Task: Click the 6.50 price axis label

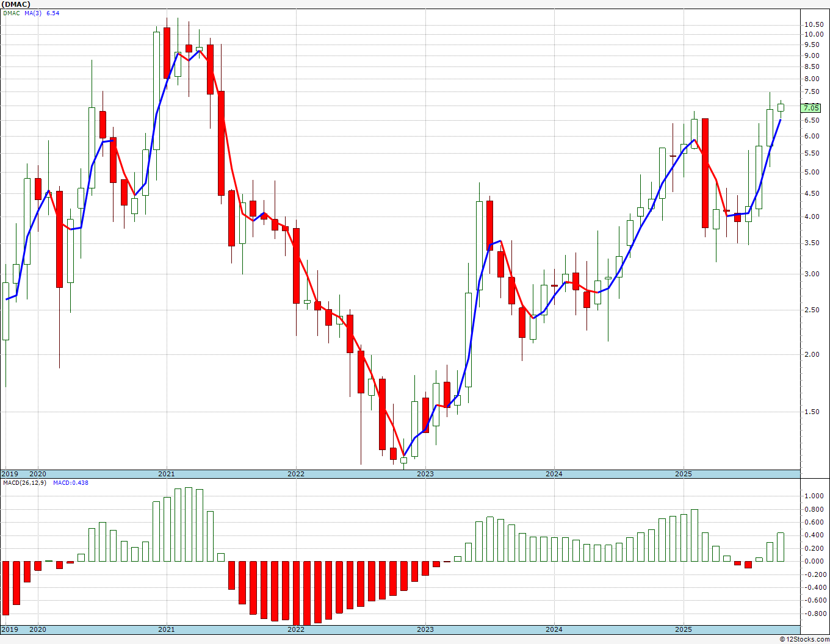Action: [x=812, y=121]
